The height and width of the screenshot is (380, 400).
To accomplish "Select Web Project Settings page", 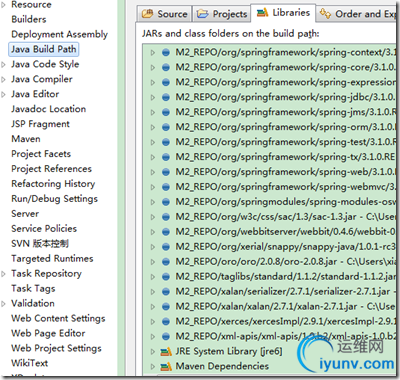I will point(56,348).
